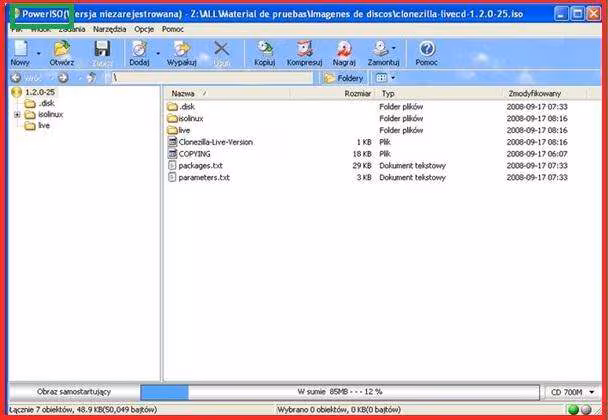The width and height of the screenshot is (608, 420).
Task: Click the floppy disk Save toolbar icon
Action: [102, 49]
